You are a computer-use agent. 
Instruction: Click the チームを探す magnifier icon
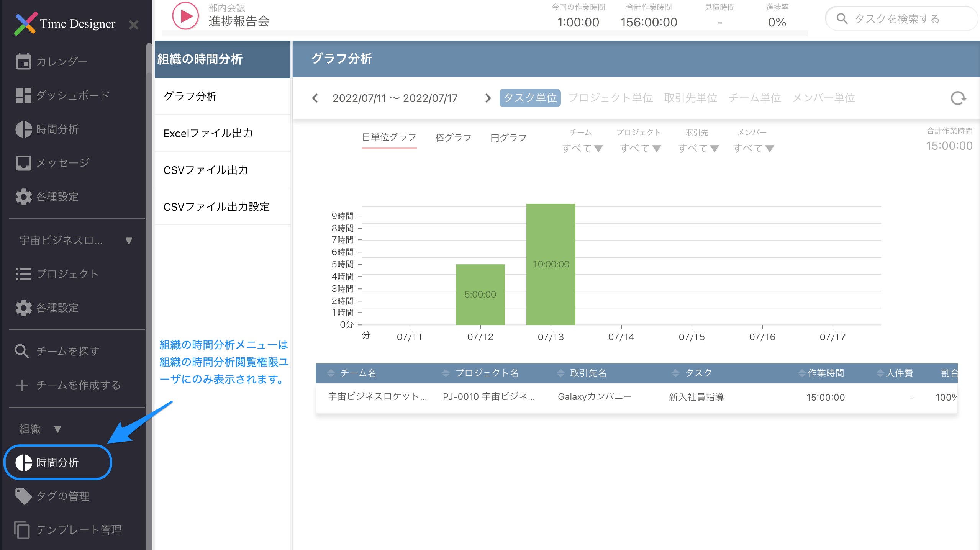point(22,351)
